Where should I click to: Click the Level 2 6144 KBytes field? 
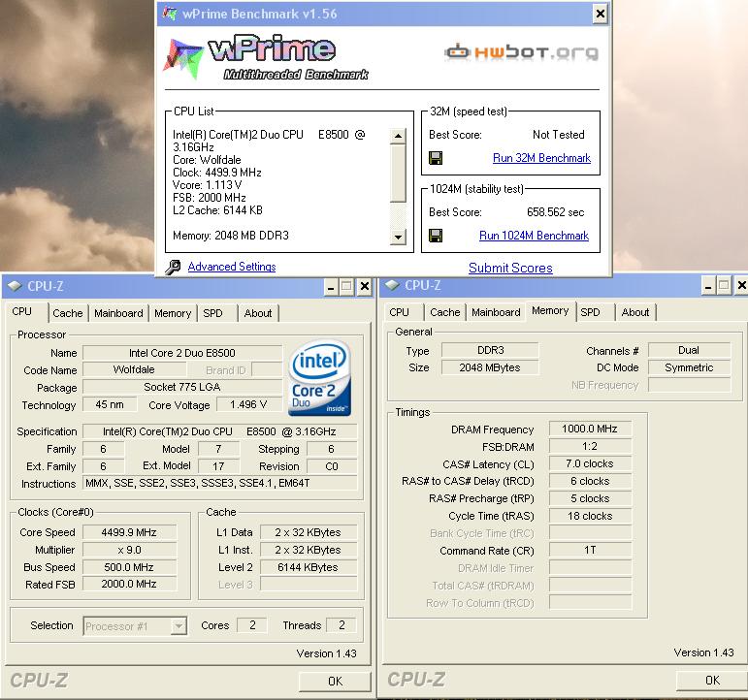pyautogui.click(x=309, y=567)
